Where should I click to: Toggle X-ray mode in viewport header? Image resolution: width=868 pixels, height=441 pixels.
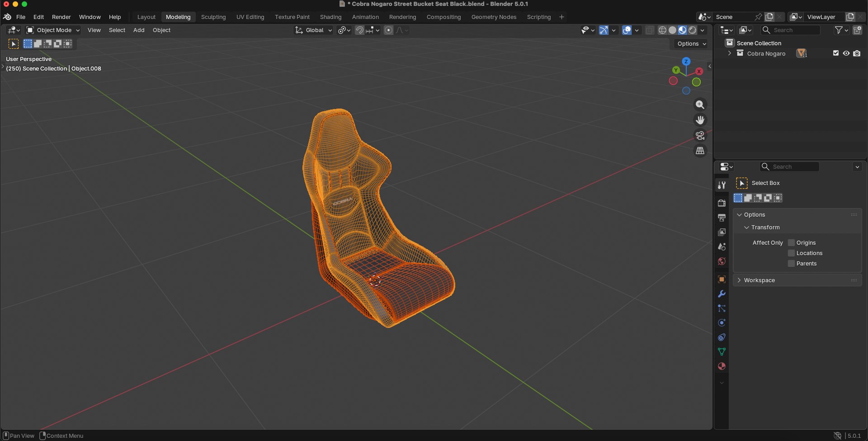pyautogui.click(x=650, y=30)
